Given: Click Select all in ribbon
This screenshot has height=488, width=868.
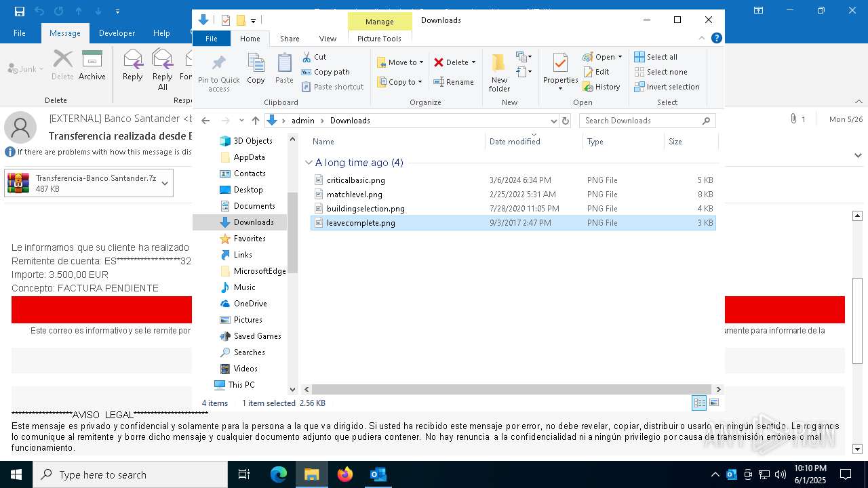Looking at the screenshot, I should 656,57.
